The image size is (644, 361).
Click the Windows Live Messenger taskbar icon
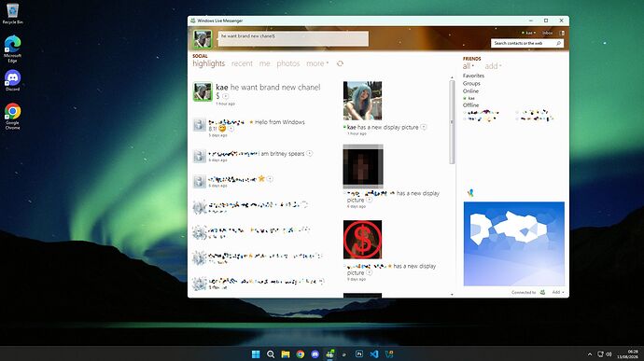tap(329, 354)
